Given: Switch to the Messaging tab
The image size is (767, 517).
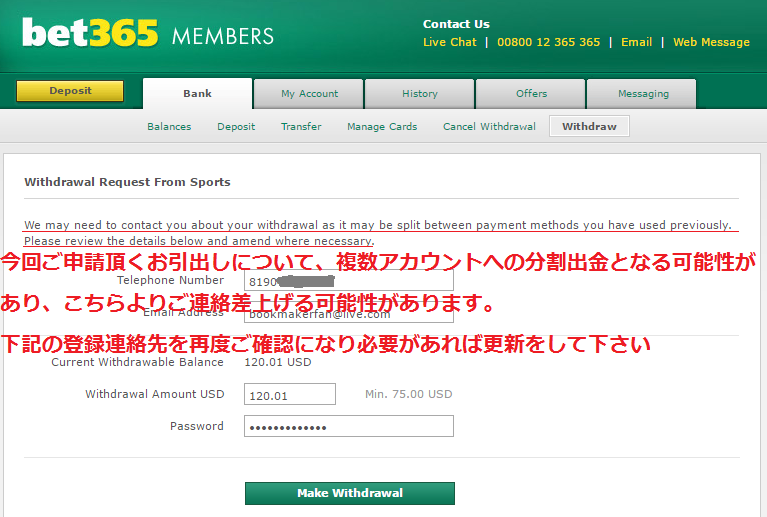Looking at the screenshot, I should [x=642, y=94].
